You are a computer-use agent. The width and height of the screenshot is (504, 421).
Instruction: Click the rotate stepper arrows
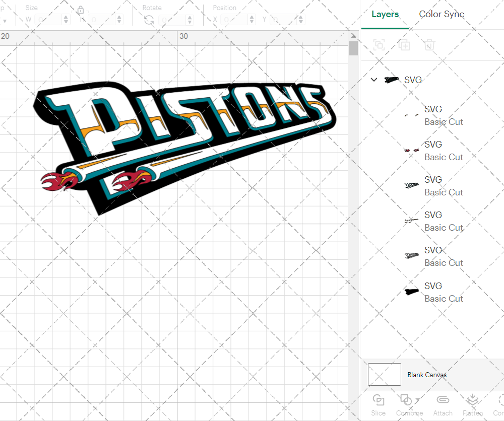(190, 20)
